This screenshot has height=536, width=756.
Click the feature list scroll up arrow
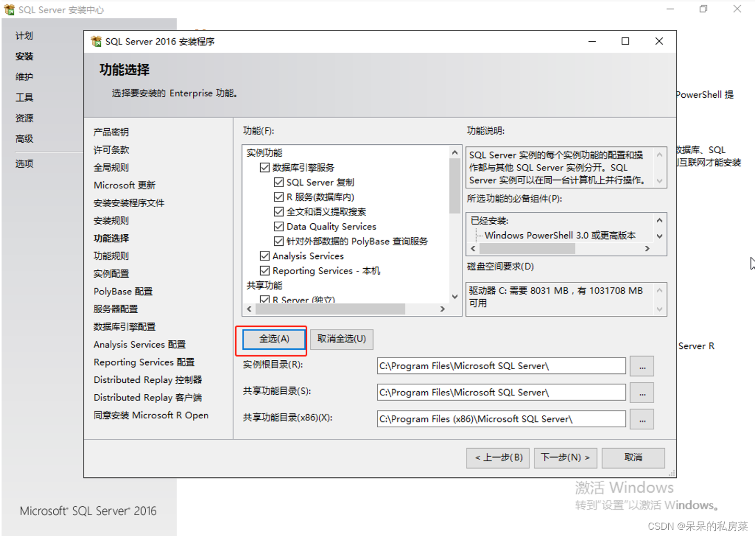click(x=455, y=153)
